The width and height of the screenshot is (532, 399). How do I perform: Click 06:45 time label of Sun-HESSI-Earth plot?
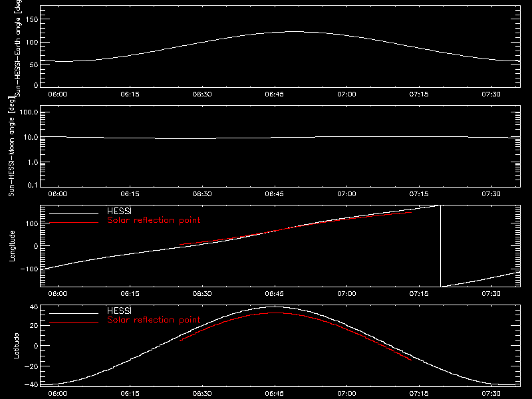(x=275, y=94)
